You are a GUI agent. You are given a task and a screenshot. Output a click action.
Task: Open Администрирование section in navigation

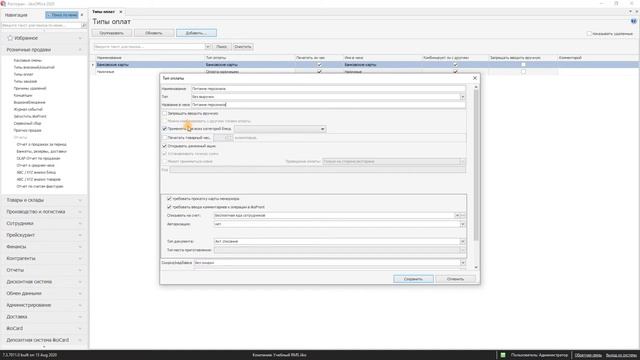tap(44, 305)
